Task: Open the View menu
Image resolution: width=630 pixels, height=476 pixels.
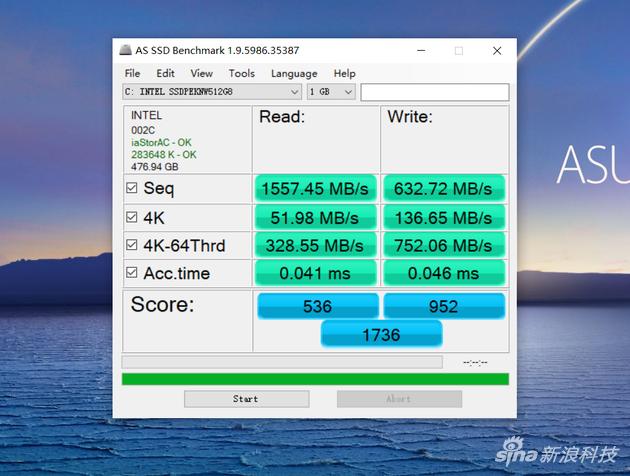Action: [201, 74]
